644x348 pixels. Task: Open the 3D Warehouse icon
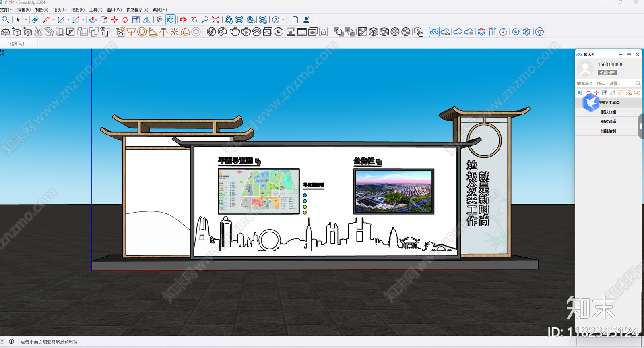point(229,19)
